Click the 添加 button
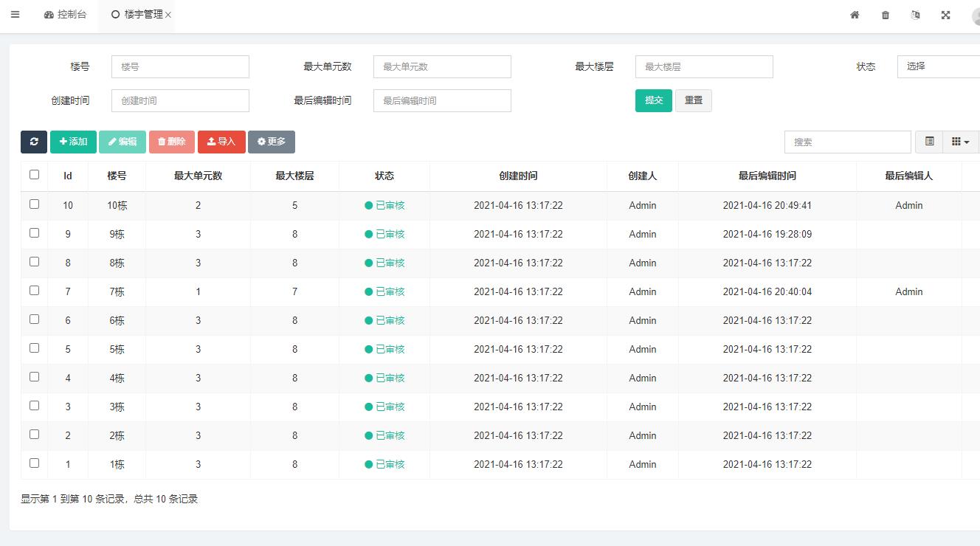This screenshot has height=546, width=980. 73,142
